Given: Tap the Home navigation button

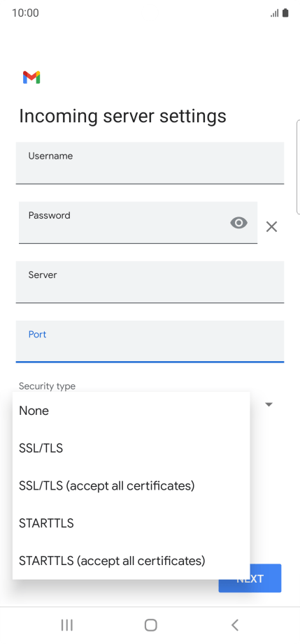Looking at the screenshot, I should [x=151, y=625].
